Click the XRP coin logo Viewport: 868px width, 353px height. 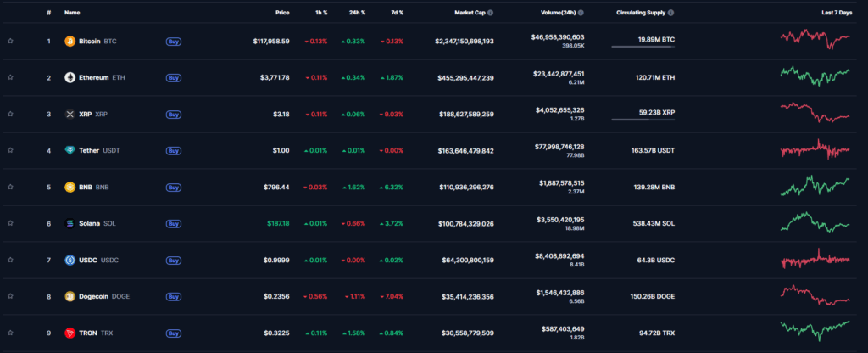tap(70, 115)
